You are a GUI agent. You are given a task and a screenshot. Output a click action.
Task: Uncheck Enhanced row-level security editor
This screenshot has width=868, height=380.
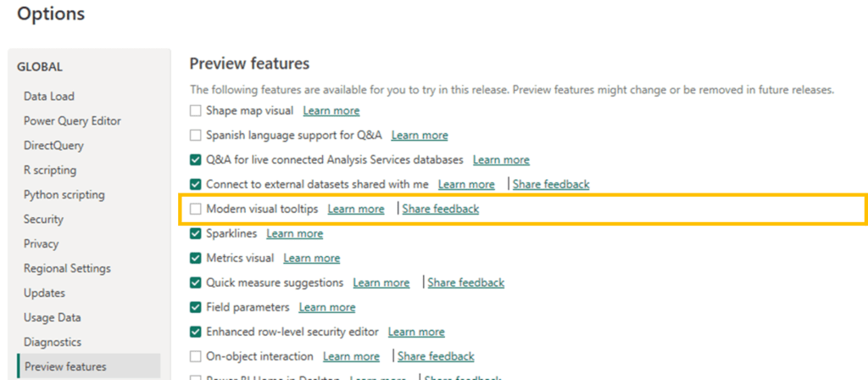pyautogui.click(x=196, y=332)
